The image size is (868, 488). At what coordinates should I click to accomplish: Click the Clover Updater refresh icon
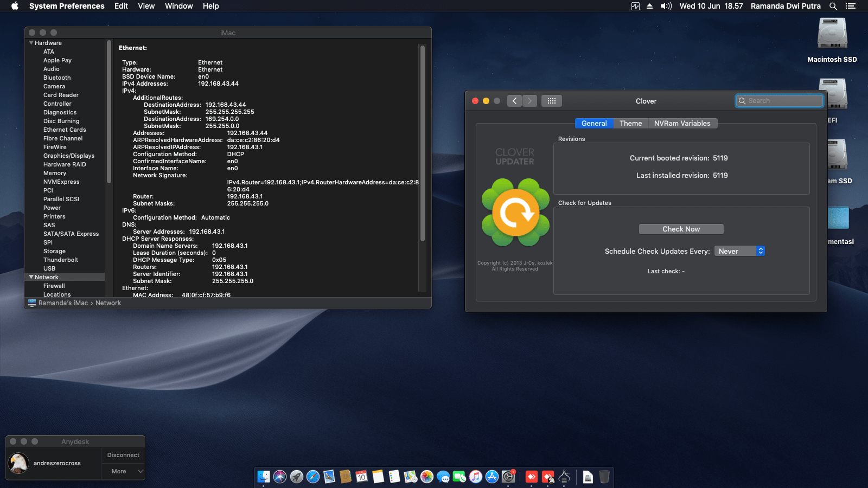coord(515,212)
